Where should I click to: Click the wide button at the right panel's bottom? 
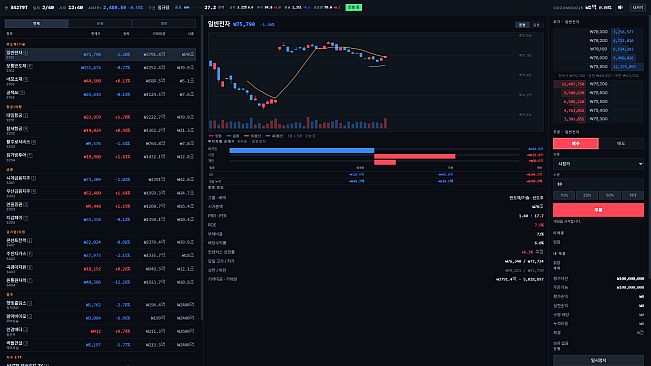(x=598, y=360)
